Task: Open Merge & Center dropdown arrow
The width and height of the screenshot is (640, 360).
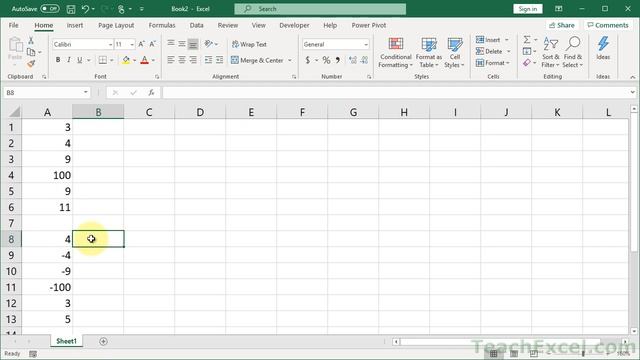Action: 290,60
